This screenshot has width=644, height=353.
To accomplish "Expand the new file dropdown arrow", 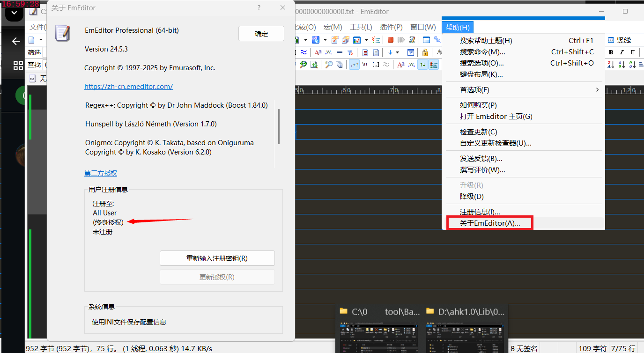I will [41, 40].
